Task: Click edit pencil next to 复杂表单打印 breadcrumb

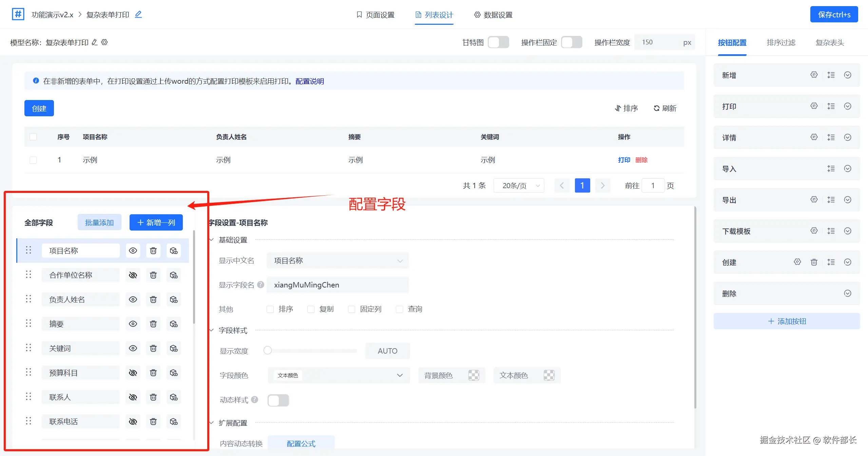Action: click(138, 15)
